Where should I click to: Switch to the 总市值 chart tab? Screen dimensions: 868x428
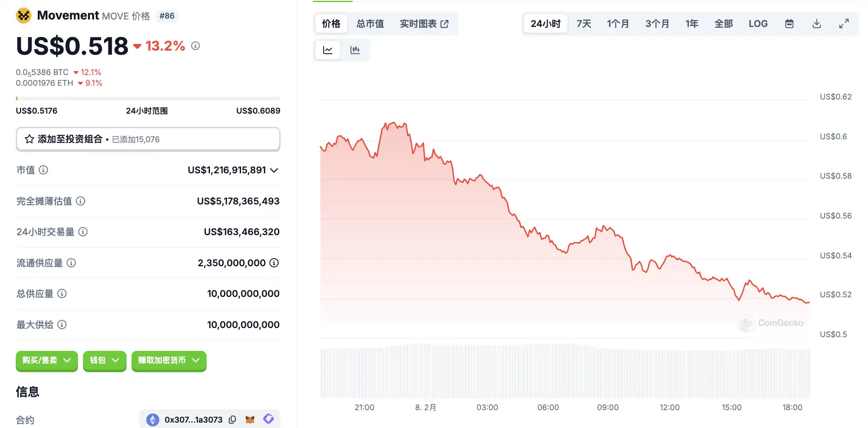[370, 24]
